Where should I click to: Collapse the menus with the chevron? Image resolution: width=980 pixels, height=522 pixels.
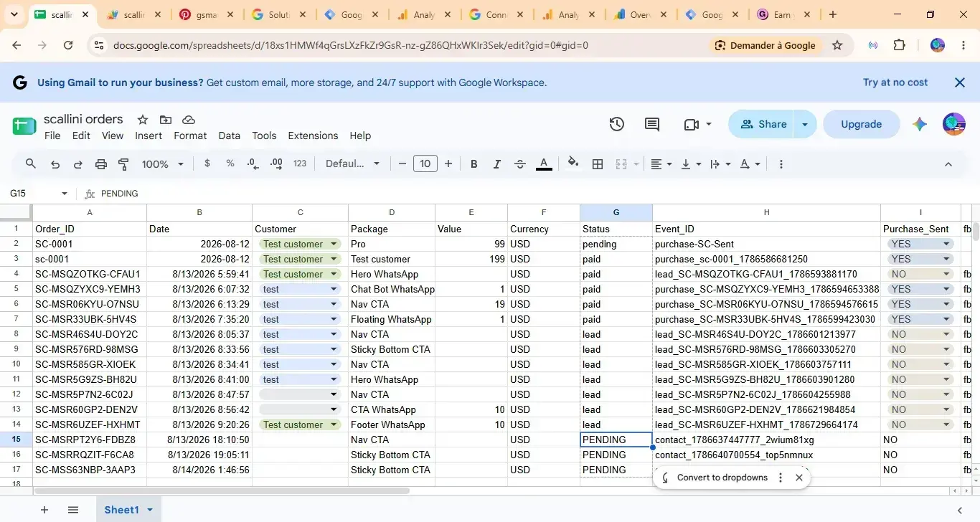click(948, 164)
